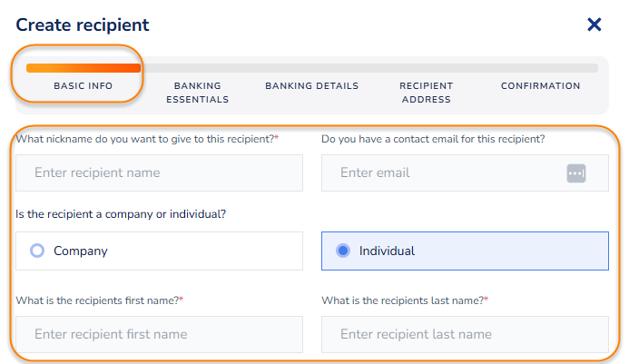Click the autofill dots icon in email field
Image resolution: width=629 pixels, height=364 pixels.
tap(576, 172)
